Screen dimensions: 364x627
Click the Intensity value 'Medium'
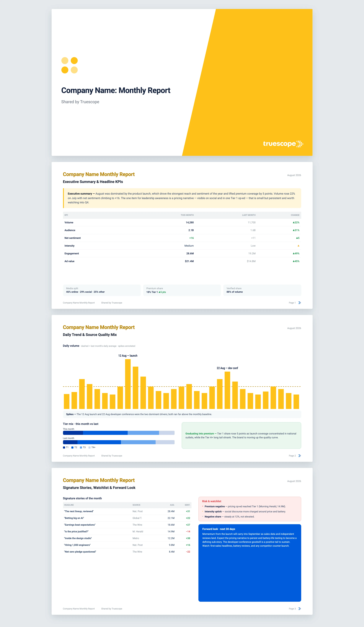tap(189, 246)
